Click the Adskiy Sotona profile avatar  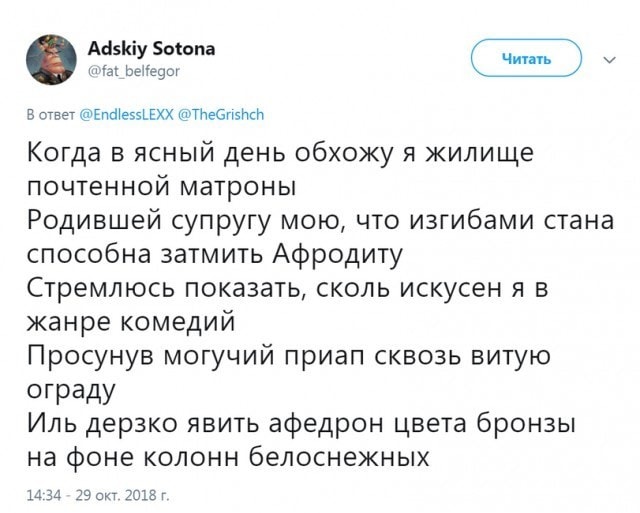coord(48,57)
